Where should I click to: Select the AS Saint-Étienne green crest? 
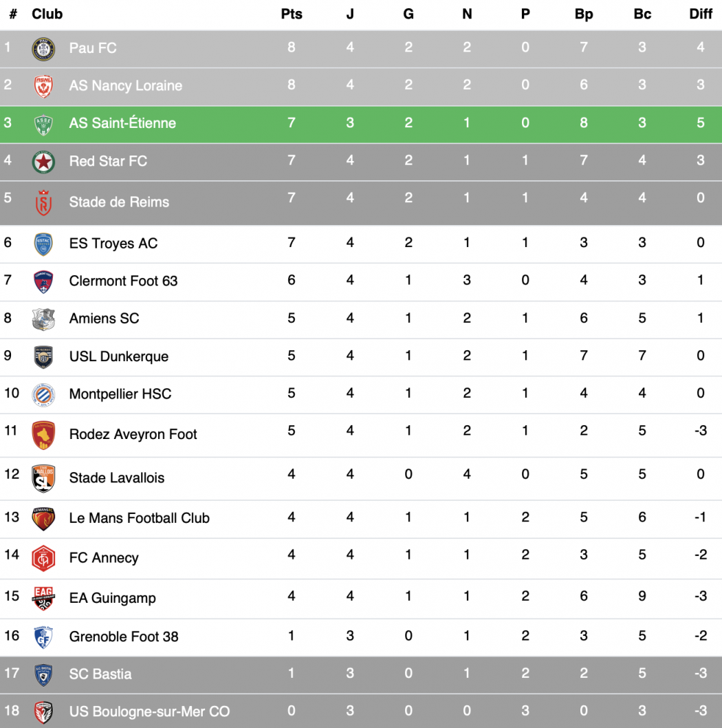pyautogui.click(x=43, y=125)
